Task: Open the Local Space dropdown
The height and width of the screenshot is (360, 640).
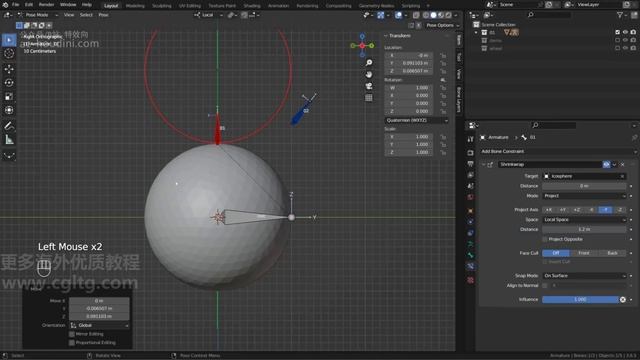Action: click(x=584, y=220)
